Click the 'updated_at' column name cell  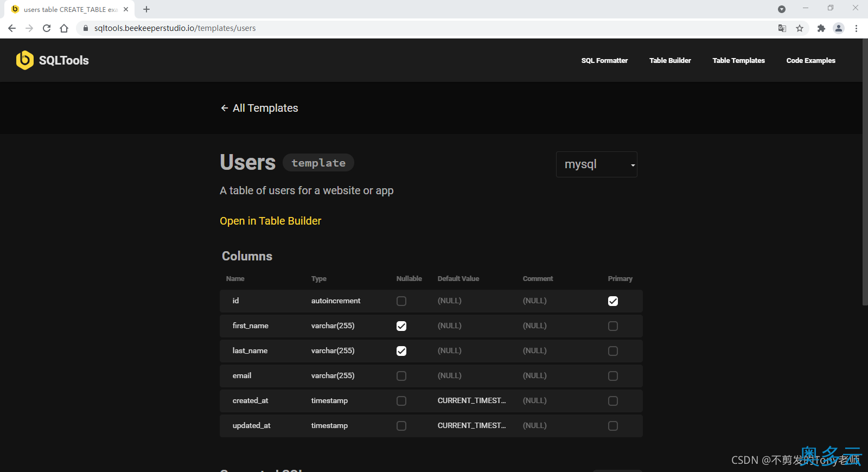coord(252,425)
